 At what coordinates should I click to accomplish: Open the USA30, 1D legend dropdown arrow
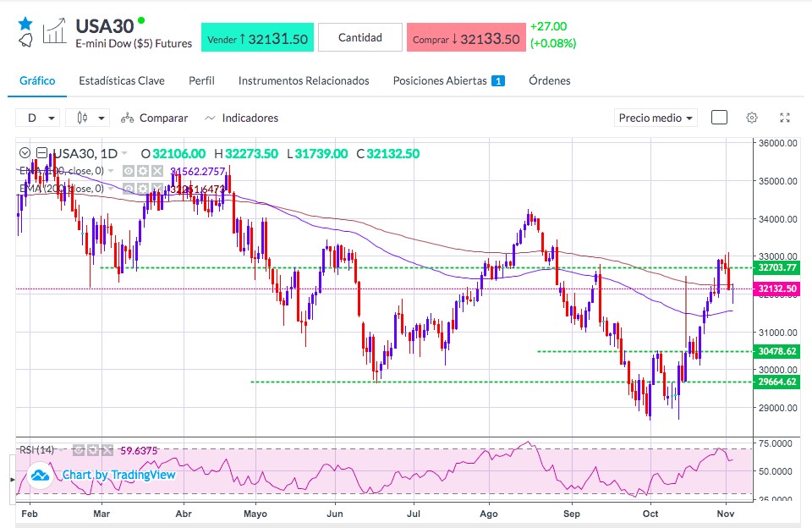[124, 153]
